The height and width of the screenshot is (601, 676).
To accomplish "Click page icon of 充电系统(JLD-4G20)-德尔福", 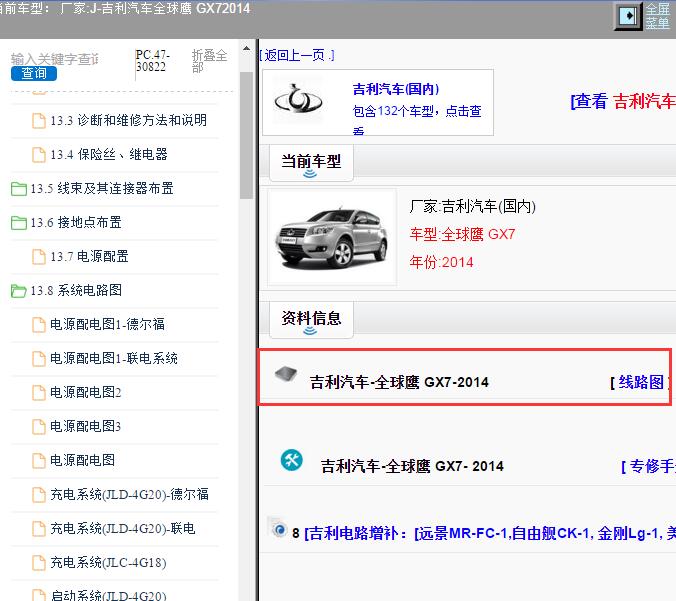I will click(39, 495).
